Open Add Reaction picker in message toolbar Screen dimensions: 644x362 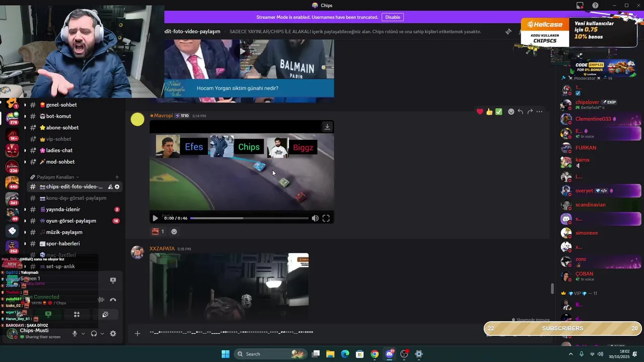click(511, 112)
